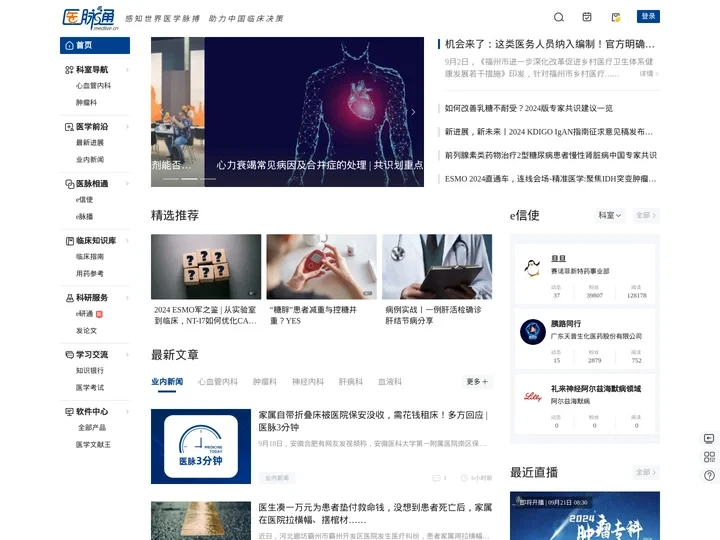The width and height of the screenshot is (720, 540).
Task: Open doctor with clipboard thumbnail
Action: [437, 267]
